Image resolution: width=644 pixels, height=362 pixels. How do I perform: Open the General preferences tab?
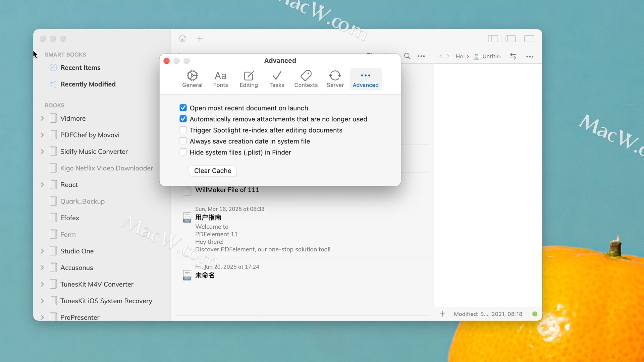[x=192, y=79]
